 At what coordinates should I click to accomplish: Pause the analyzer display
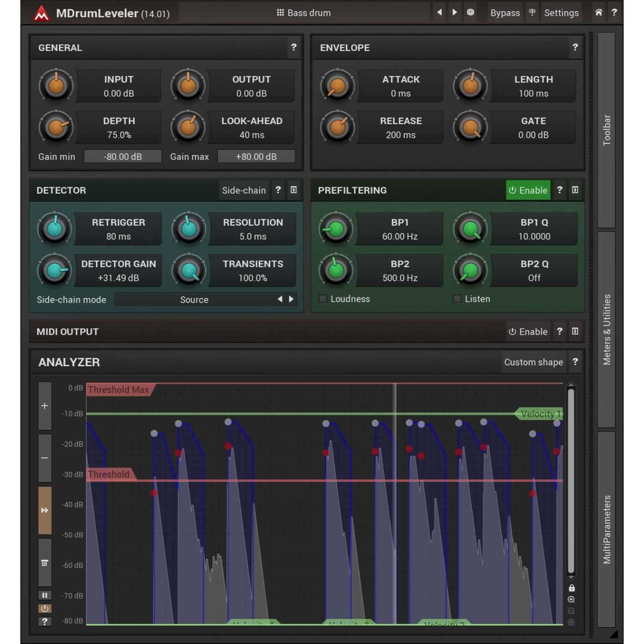point(45,595)
